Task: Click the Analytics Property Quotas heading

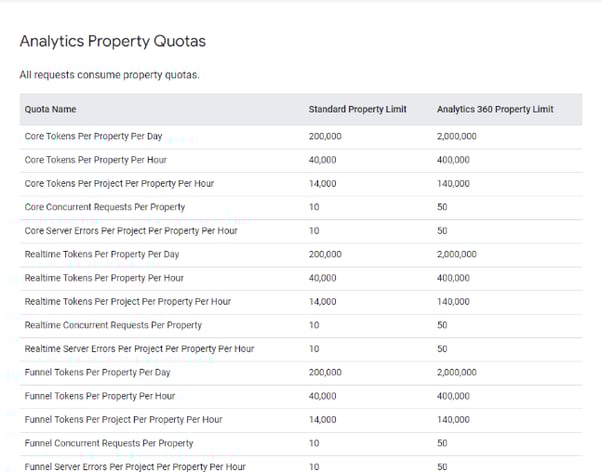Action: click(113, 42)
